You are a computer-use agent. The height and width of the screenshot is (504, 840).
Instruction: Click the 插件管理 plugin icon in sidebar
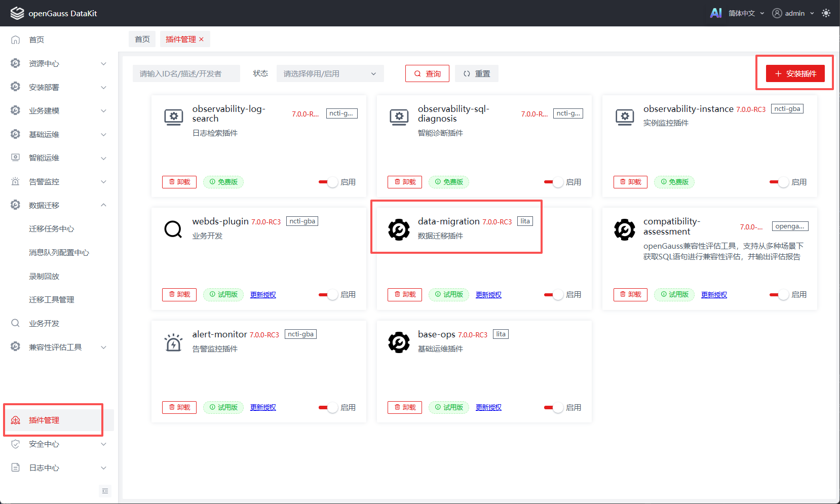(x=16, y=420)
